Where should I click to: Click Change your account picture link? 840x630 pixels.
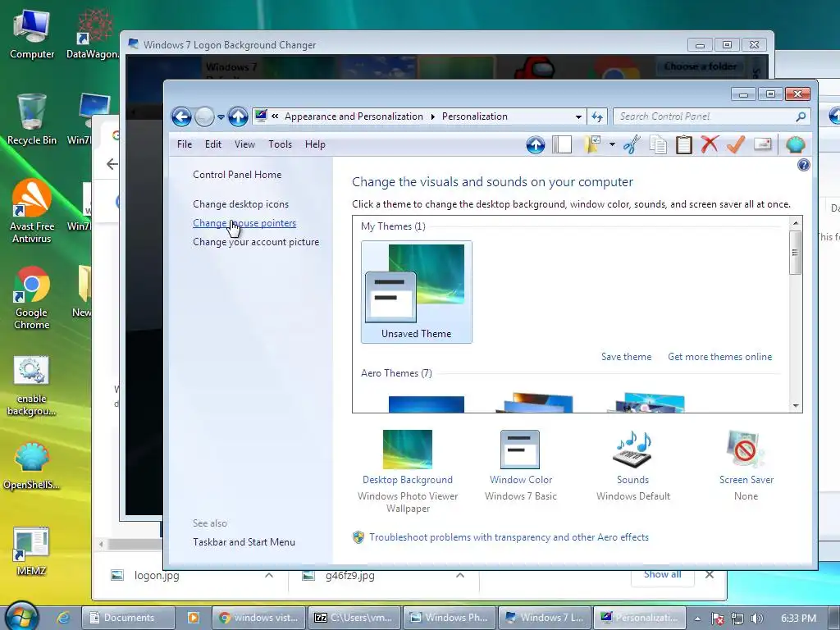(256, 242)
